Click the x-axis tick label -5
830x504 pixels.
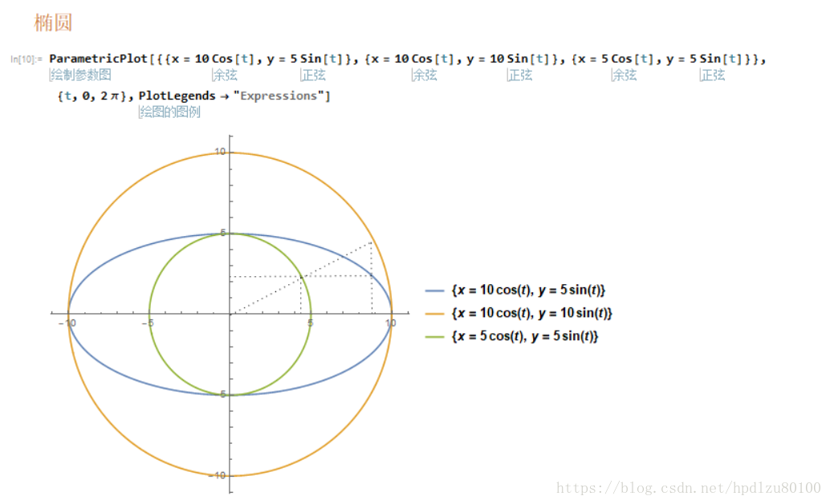click(x=148, y=323)
